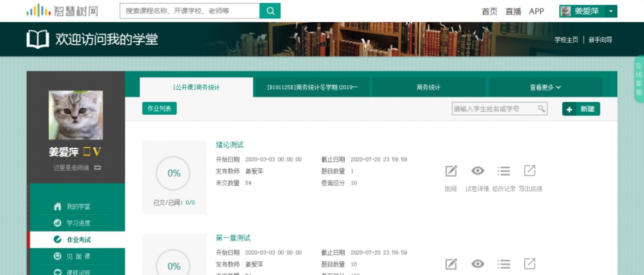Open the 姜爱萍 user account dropdown
644x275 pixels.
(x=588, y=11)
